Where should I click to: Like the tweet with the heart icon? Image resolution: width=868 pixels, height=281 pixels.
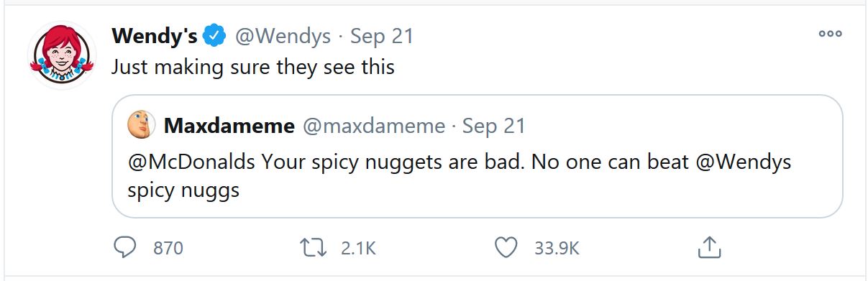[x=506, y=248]
